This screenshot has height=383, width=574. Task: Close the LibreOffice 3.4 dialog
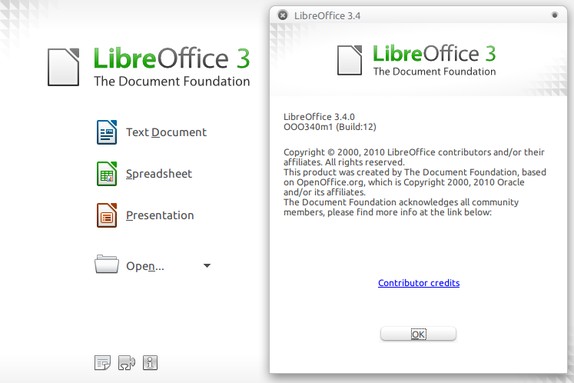point(283,15)
